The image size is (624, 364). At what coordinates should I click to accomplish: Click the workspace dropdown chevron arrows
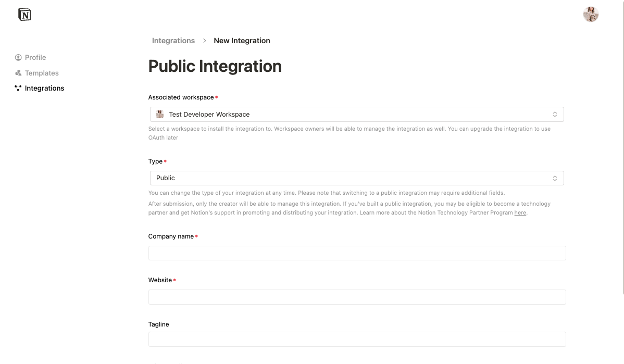tap(555, 115)
